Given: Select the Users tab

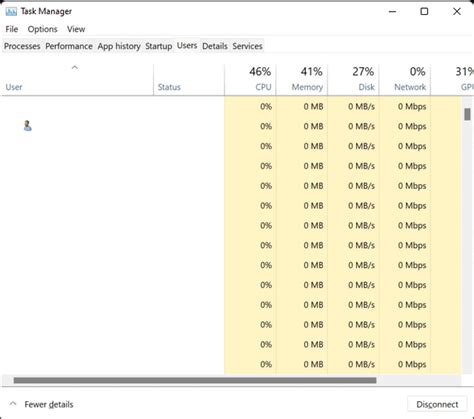Looking at the screenshot, I should pos(187,45).
